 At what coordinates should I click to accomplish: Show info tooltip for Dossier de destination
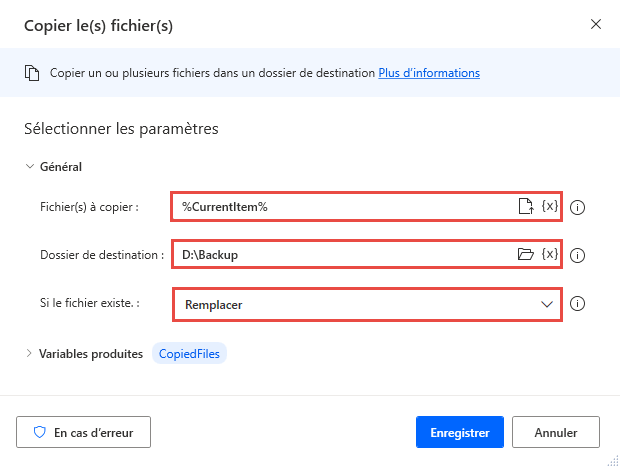(577, 255)
